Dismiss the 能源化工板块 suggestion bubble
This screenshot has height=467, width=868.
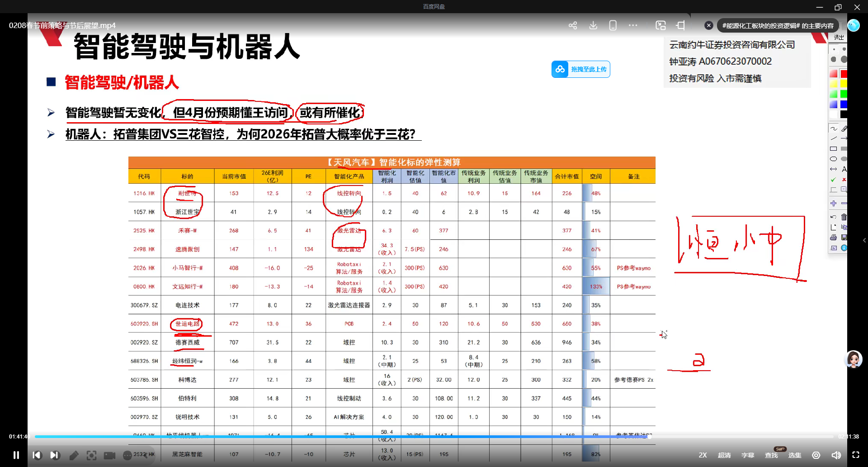709,25
